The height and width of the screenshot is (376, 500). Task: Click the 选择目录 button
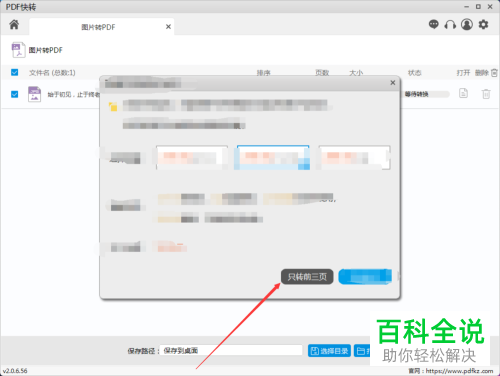point(329,351)
